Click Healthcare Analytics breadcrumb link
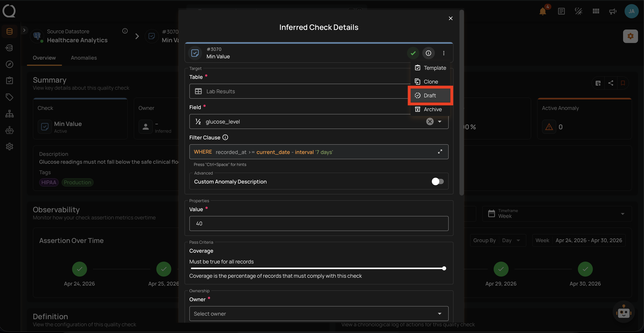Image resolution: width=644 pixels, height=333 pixels. pyautogui.click(x=77, y=40)
